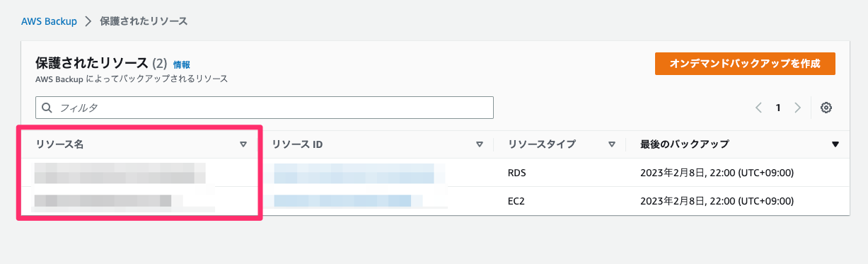Toggle sort on 最後のバックアップ arrow
The height and width of the screenshot is (264, 868).
835,144
